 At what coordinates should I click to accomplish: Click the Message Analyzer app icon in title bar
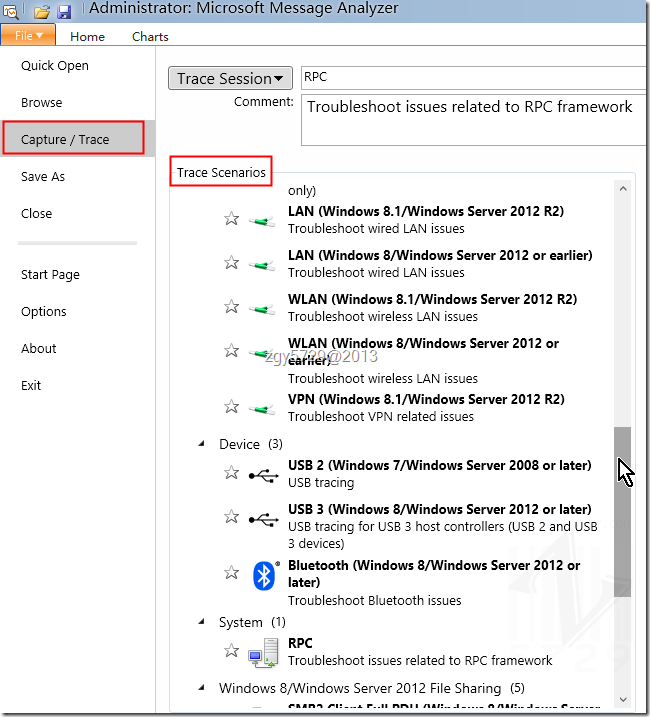[10, 12]
